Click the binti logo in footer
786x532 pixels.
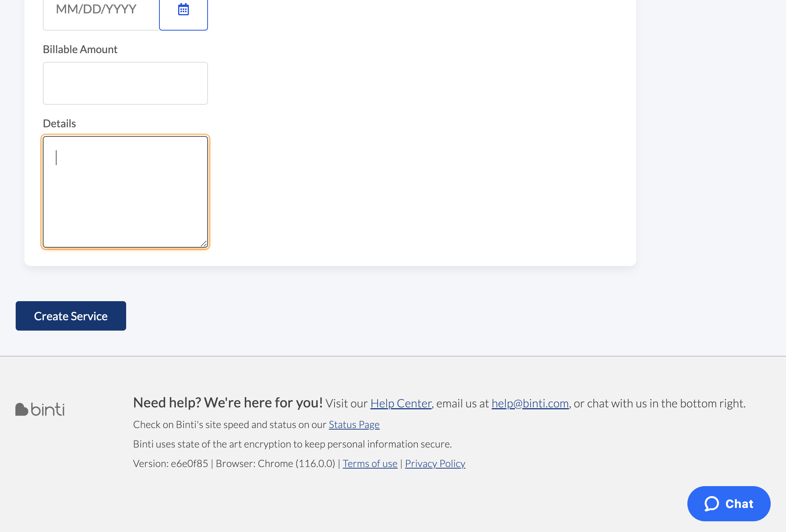click(x=40, y=409)
